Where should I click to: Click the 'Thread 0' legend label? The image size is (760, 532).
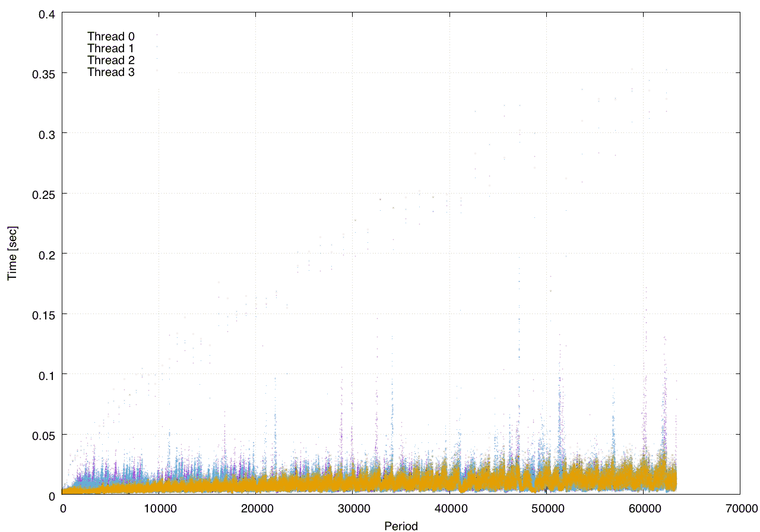click(x=111, y=37)
